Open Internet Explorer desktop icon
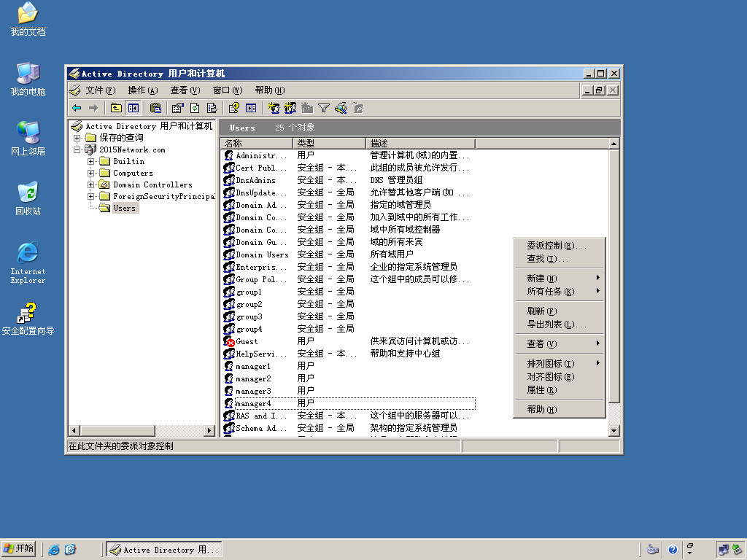The height and width of the screenshot is (560, 747). (28, 262)
